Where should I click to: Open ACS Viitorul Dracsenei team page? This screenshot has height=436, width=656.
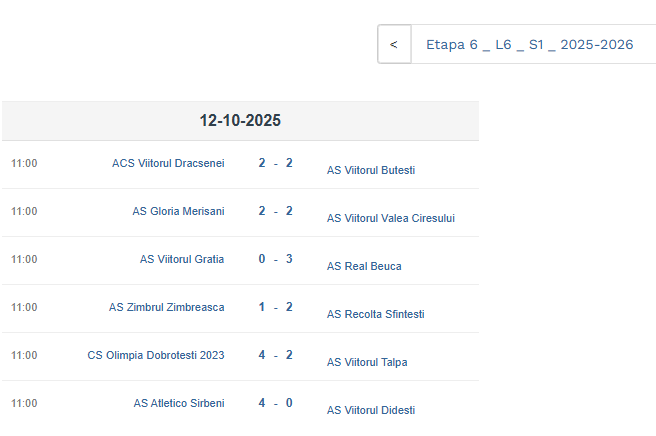click(x=168, y=163)
